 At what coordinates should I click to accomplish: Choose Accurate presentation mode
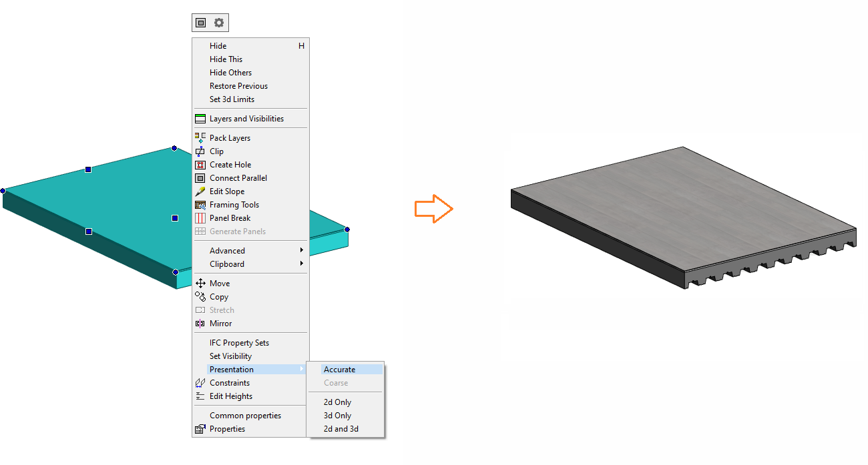coord(339,370)
